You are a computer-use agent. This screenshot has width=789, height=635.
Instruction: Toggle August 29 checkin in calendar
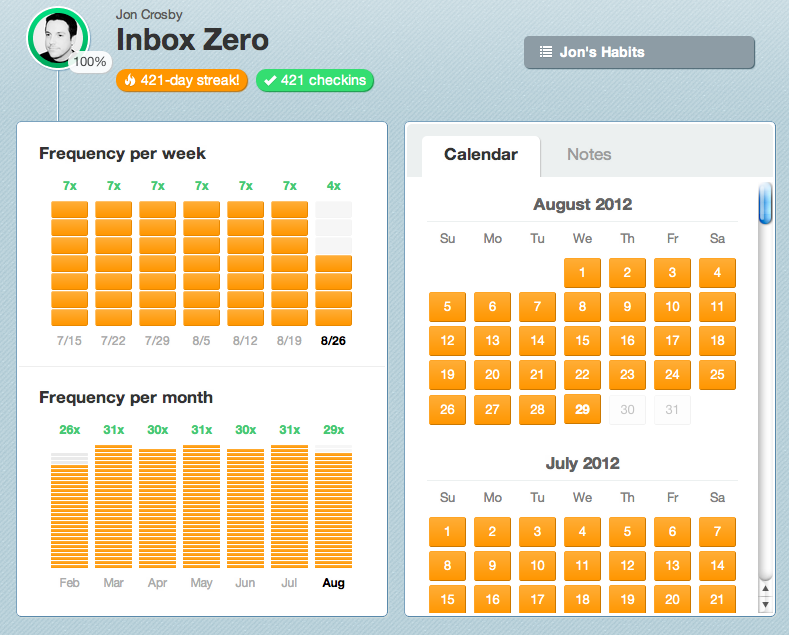(582, 410)
